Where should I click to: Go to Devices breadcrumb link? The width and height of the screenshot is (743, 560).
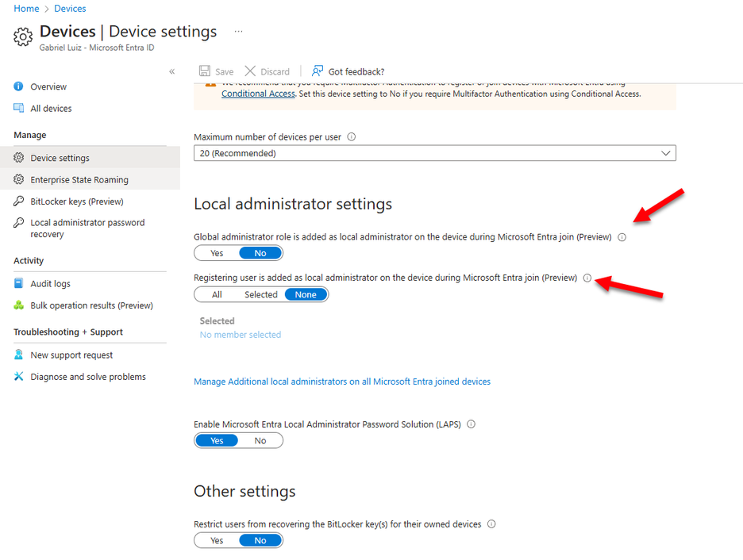(x=70, y=9)
